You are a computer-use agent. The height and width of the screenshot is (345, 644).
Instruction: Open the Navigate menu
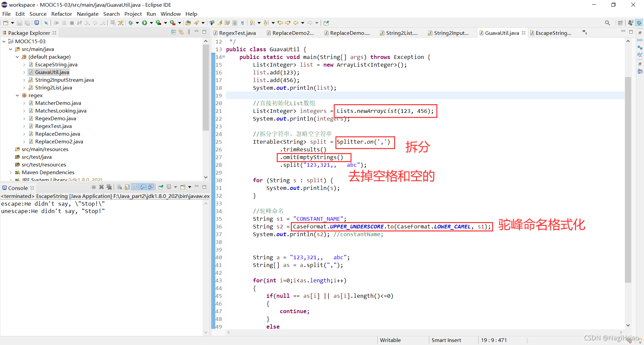[x=88, y=14]
